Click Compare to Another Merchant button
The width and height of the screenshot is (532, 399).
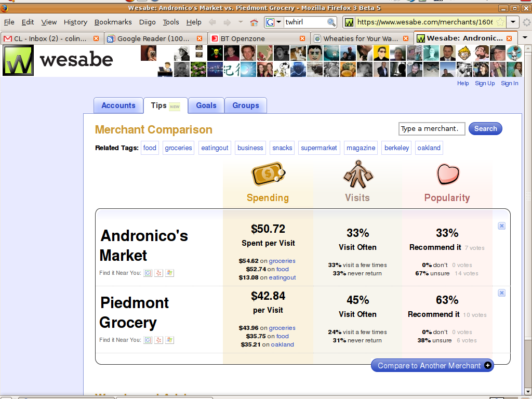click(432, 366)
